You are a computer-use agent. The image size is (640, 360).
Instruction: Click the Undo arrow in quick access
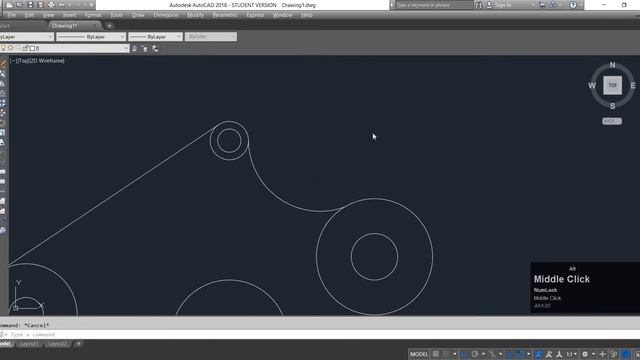coord(62,5)
